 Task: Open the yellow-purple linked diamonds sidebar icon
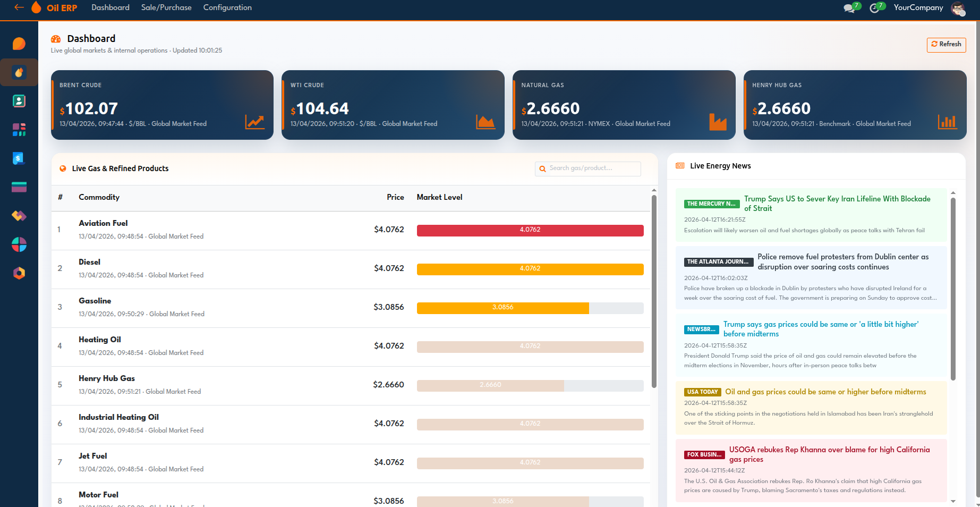[x=19, y=216]
